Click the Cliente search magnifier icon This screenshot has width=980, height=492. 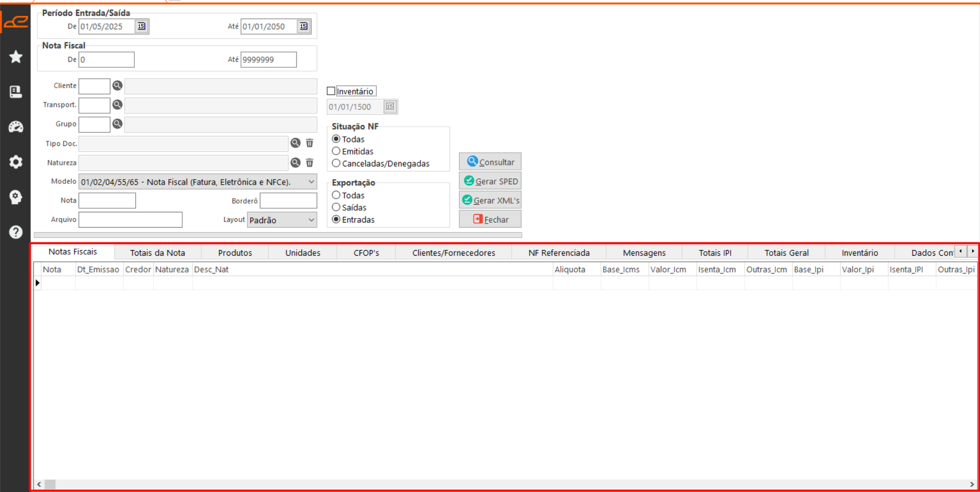tap(117, 86)
